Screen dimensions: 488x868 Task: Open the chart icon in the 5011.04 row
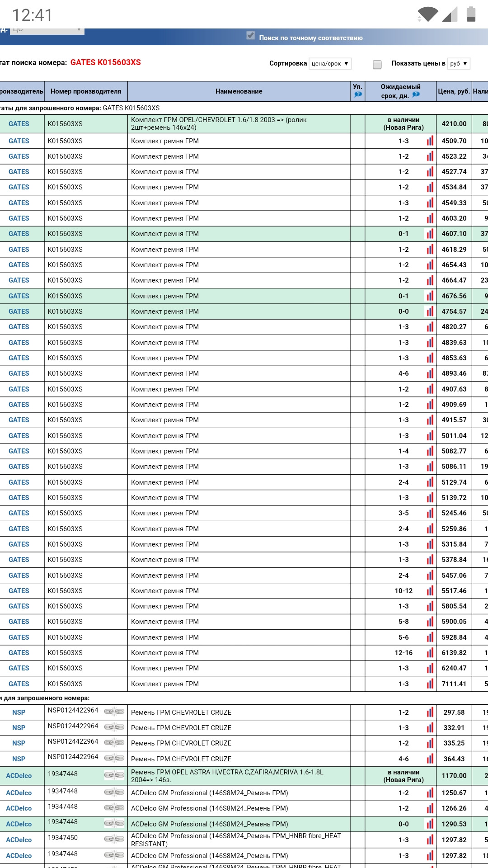[x=430, y=436]
